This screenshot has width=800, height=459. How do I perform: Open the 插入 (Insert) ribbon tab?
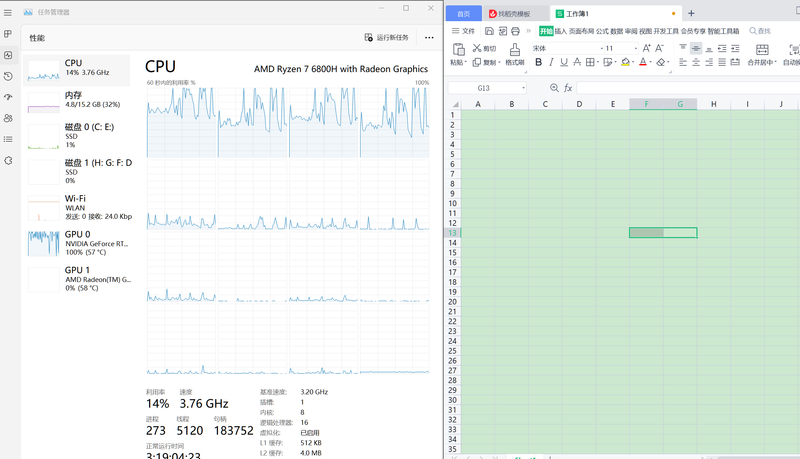[560, 31]
